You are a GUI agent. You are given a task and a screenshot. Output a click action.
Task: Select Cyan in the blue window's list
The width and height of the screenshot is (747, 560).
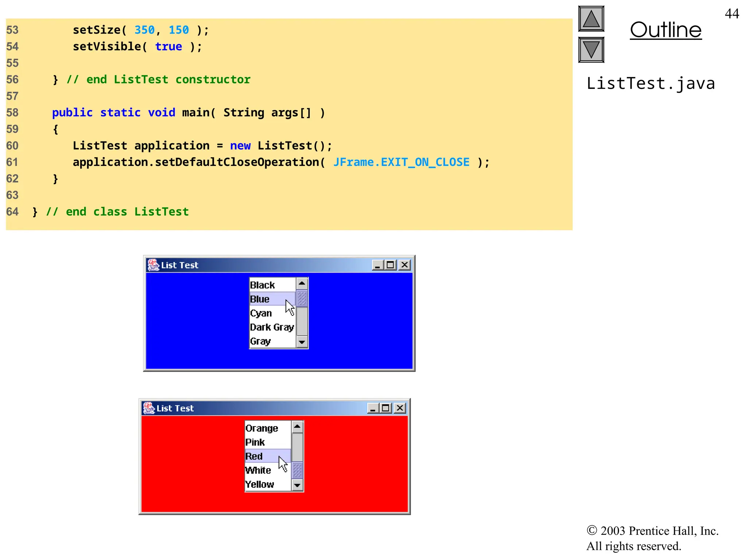(x=272, y=313)
